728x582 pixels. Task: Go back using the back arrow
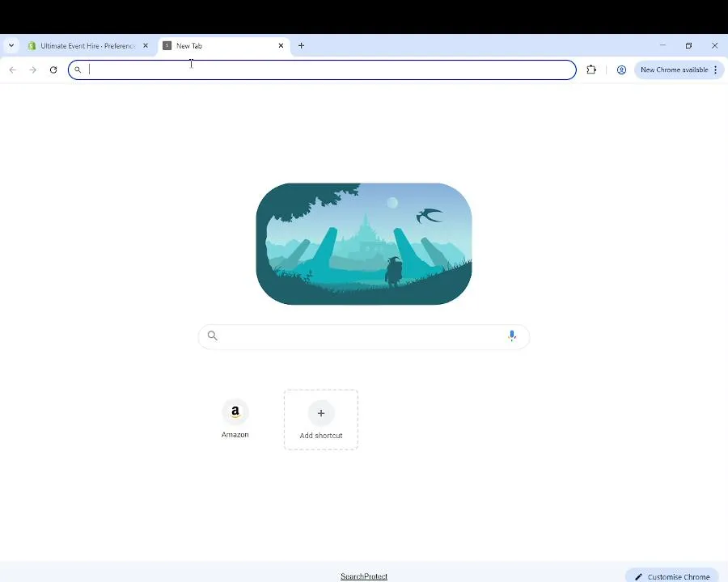tap(13, 70)
